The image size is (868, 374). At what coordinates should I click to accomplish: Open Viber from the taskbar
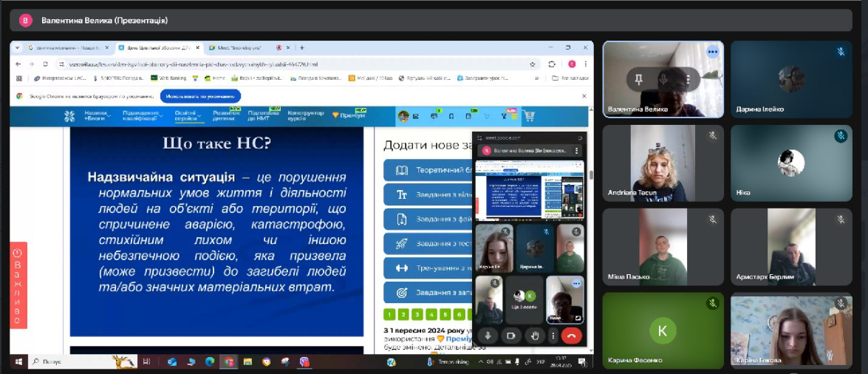click(304, 362)
